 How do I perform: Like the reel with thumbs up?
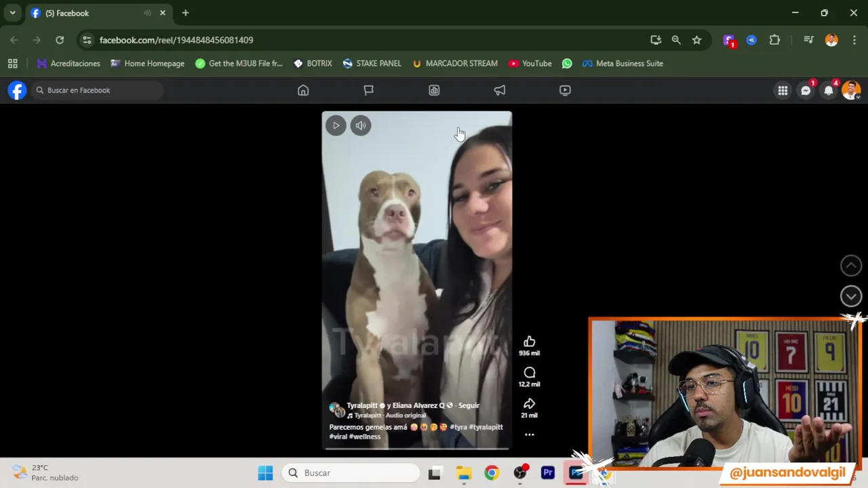pyautogui.click(x=530, y=342)
